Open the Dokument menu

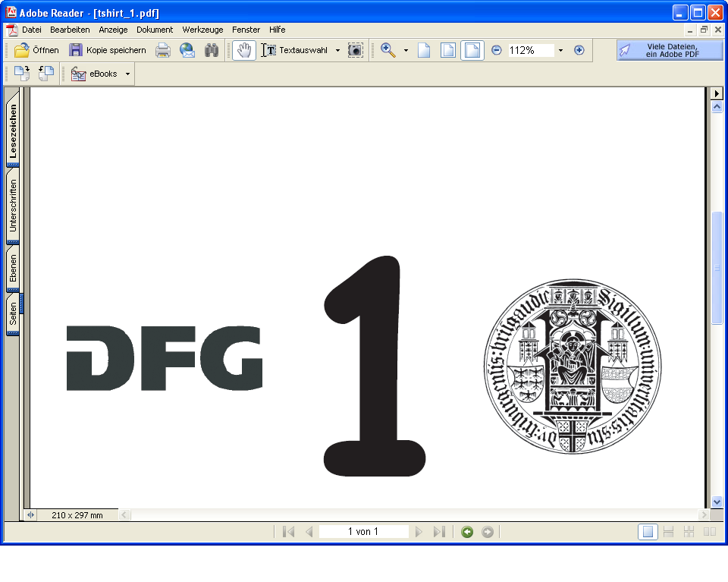click(x=155, y=30)
